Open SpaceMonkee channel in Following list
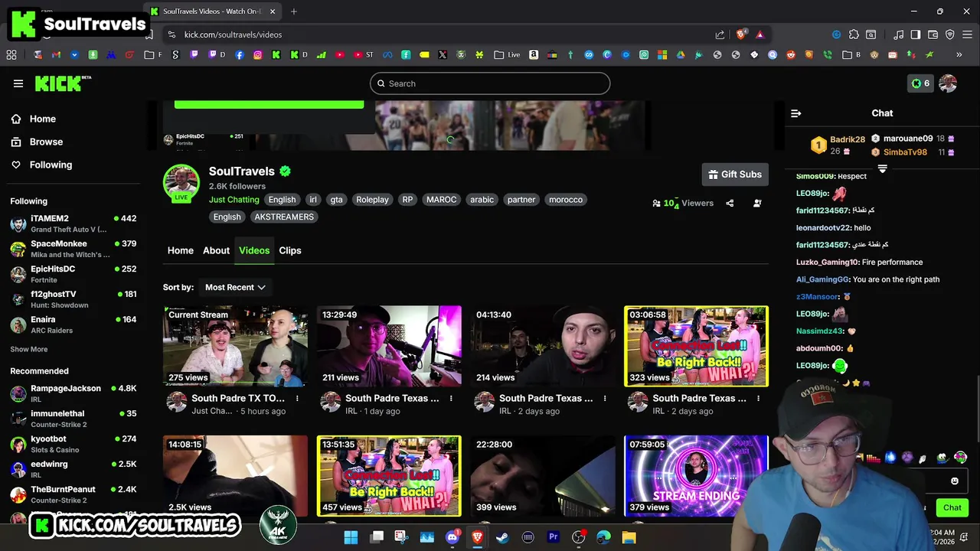The height and width of the screenshot is (551, 980). [x=73, y=249]
